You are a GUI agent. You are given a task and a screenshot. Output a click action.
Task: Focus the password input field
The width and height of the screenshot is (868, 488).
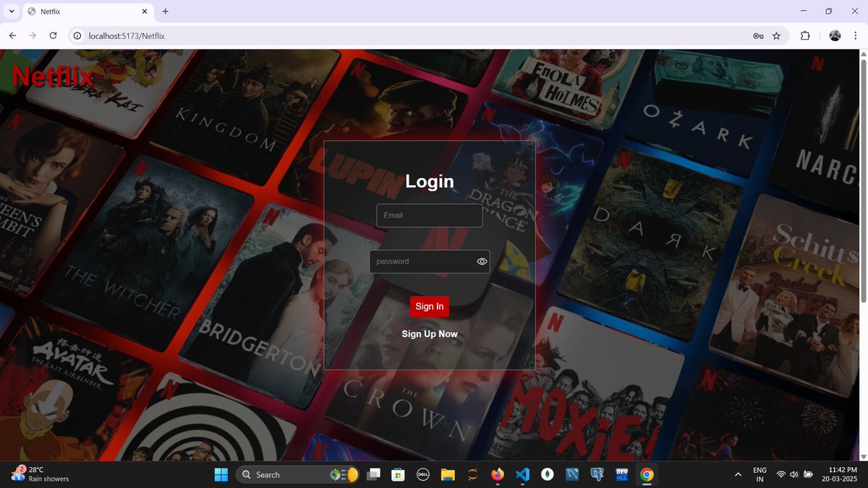pyautogui.click(x=430, y=262)
